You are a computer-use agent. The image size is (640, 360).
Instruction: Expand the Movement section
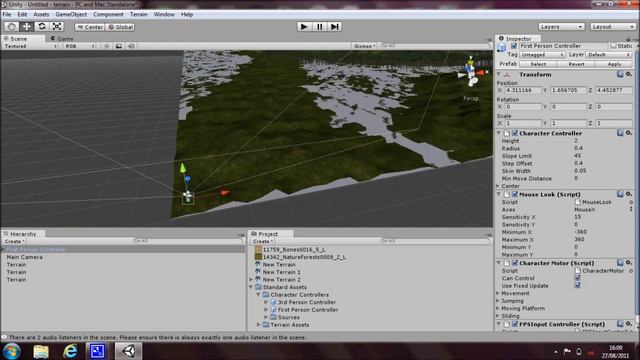(x=498, y=293)
